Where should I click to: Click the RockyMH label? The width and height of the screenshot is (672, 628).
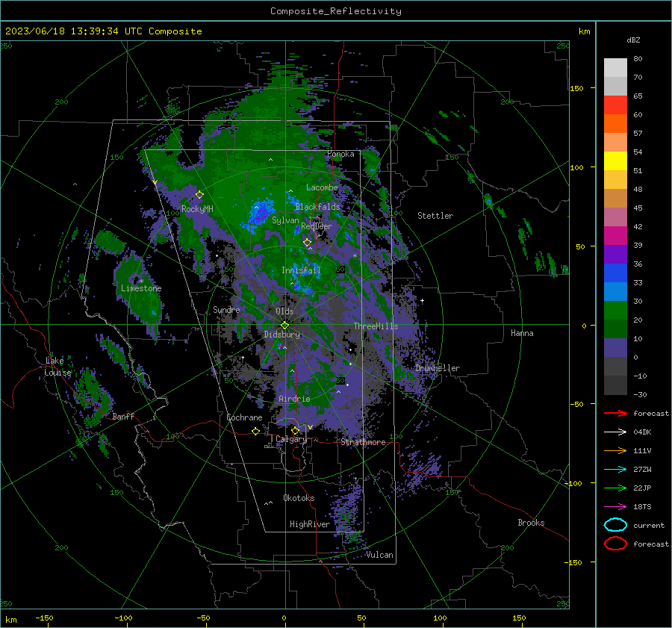click(197, 209)
